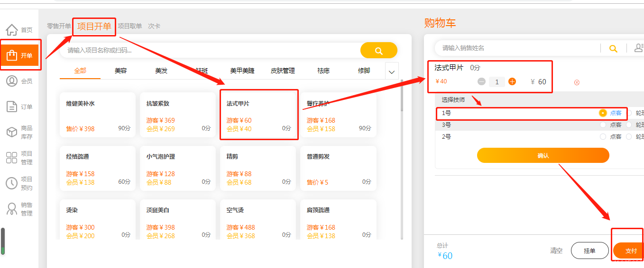644x268 pixels.
Task: Select 点客 radio for technician 3号
Action: [x=603, y=125]
